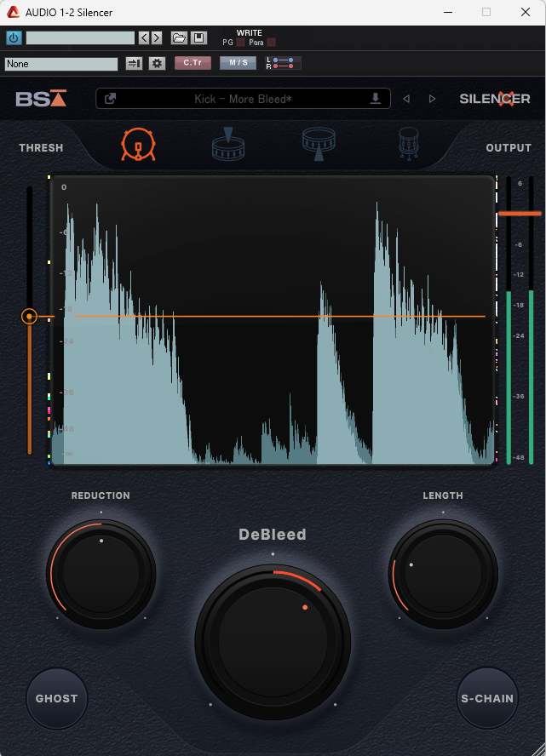Step to next host preset arrow
The height and width of the screenshot is (756, 546).
pyautogui.click(x=156, y=37)
